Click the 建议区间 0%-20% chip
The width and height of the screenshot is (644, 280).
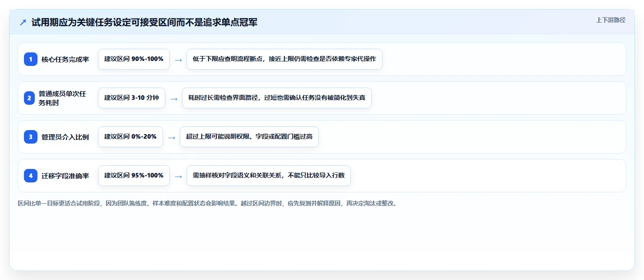pos(131,137)
